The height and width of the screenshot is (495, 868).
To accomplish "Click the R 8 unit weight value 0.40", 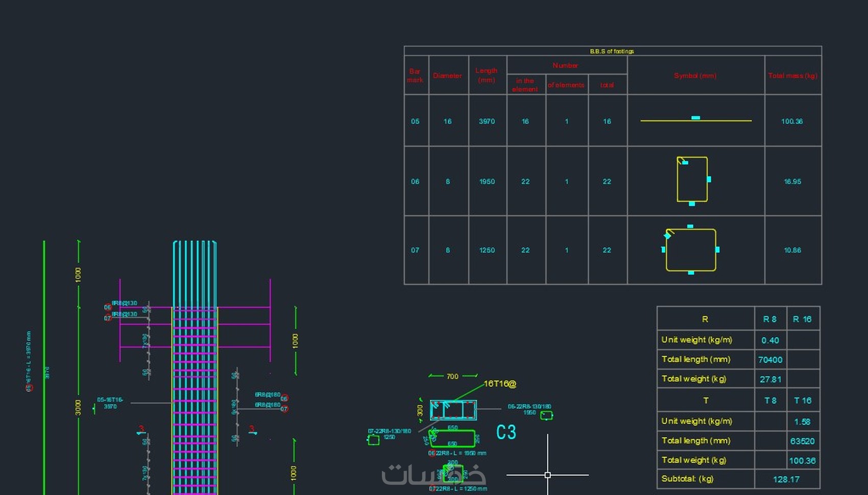I will (x=770, y=340).
